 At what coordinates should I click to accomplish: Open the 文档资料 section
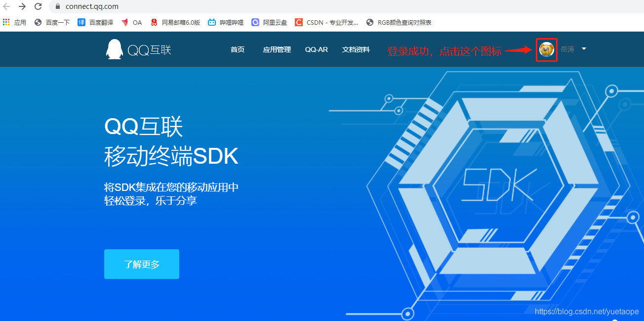pos(356,49)
